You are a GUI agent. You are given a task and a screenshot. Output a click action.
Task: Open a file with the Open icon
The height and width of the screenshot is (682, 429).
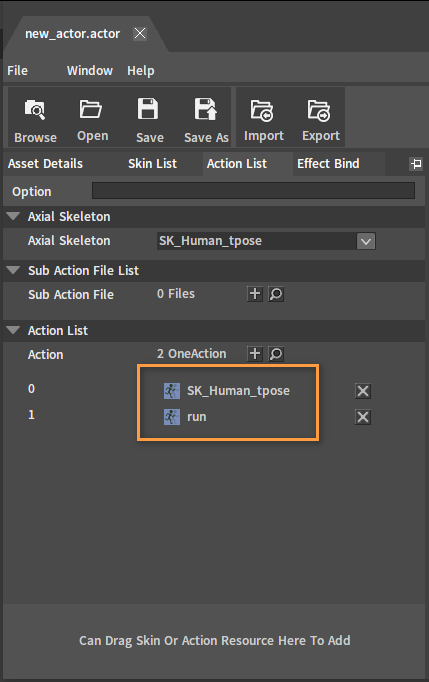tap(90, 109)
